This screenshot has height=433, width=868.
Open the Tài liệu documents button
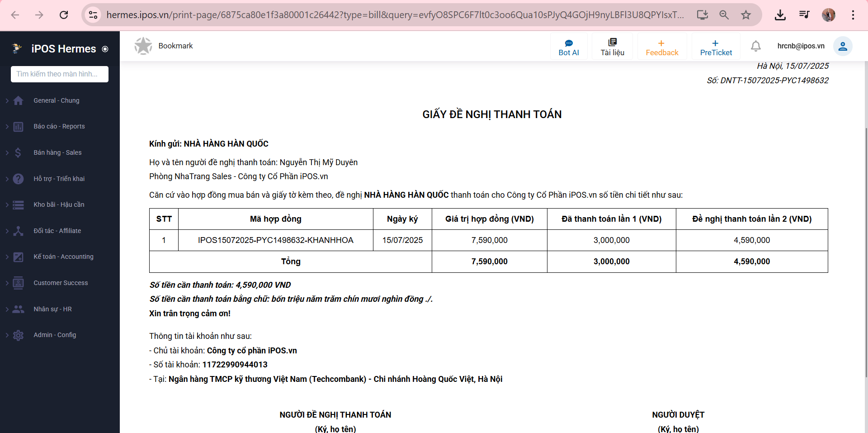click(612, 47)
